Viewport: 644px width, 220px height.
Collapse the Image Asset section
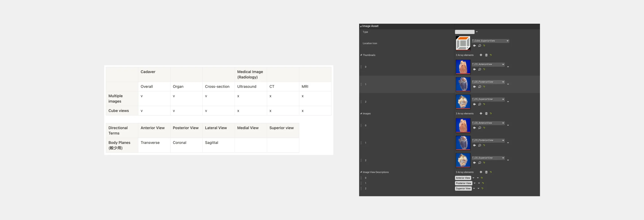361,26
